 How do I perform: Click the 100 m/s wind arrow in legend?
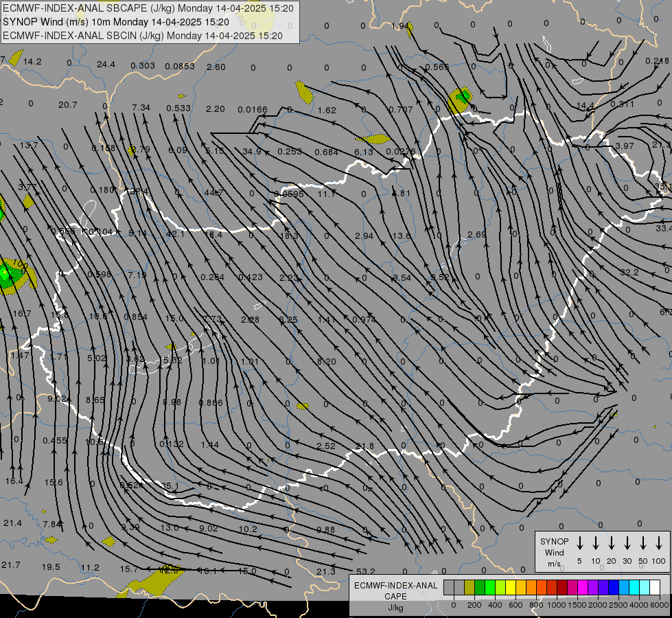tap(659, 543)
